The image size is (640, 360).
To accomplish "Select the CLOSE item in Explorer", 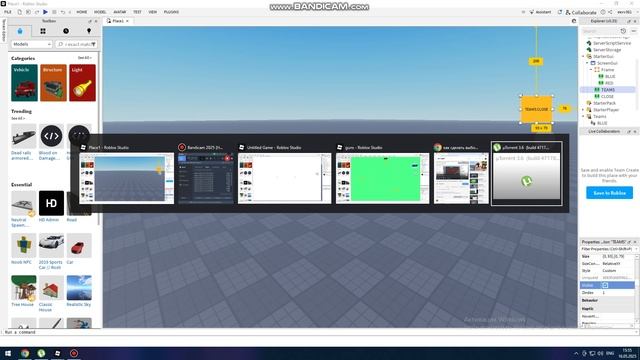I will [604, 96].
